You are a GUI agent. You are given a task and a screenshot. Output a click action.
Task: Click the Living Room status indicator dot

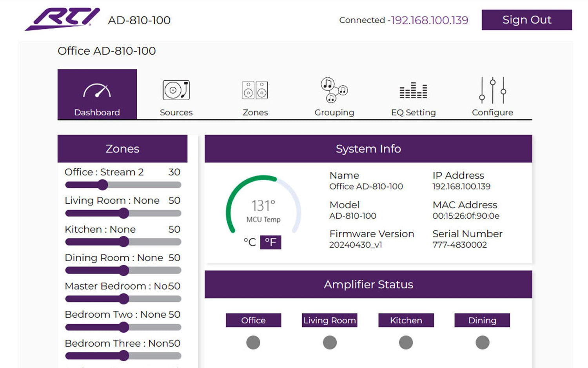(x=330, y=342)
